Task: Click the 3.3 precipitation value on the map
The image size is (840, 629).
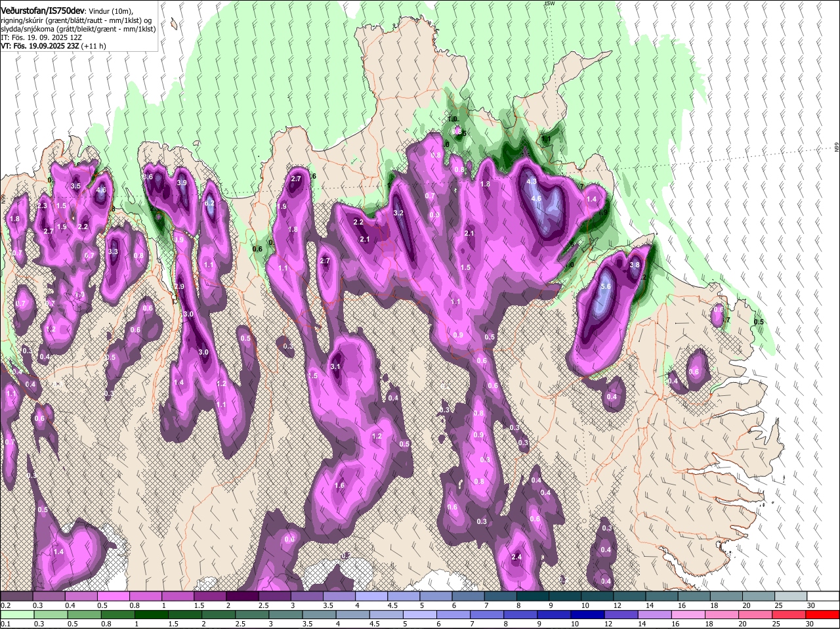Action: [x=113, y=251]
